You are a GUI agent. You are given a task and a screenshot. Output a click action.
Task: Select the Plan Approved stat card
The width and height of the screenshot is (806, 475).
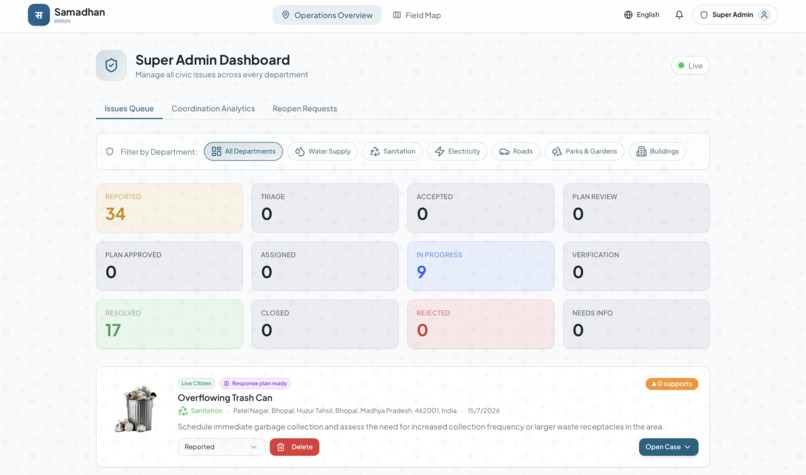point(170,266)
